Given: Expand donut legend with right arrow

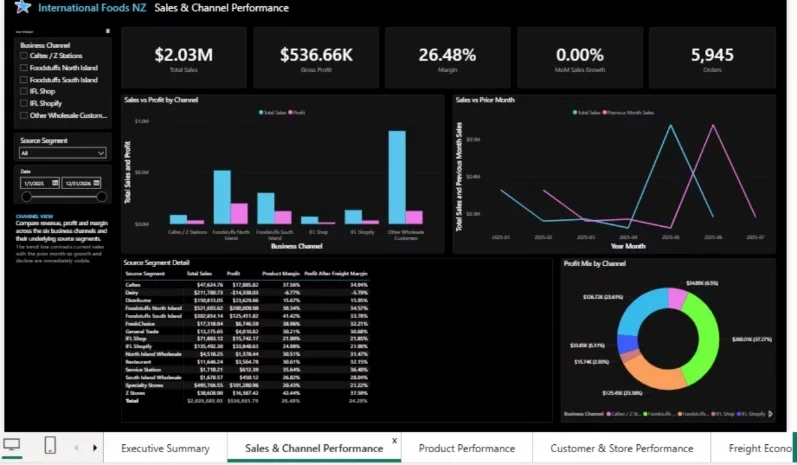Looking at the screenshot, I should (771, 414).
